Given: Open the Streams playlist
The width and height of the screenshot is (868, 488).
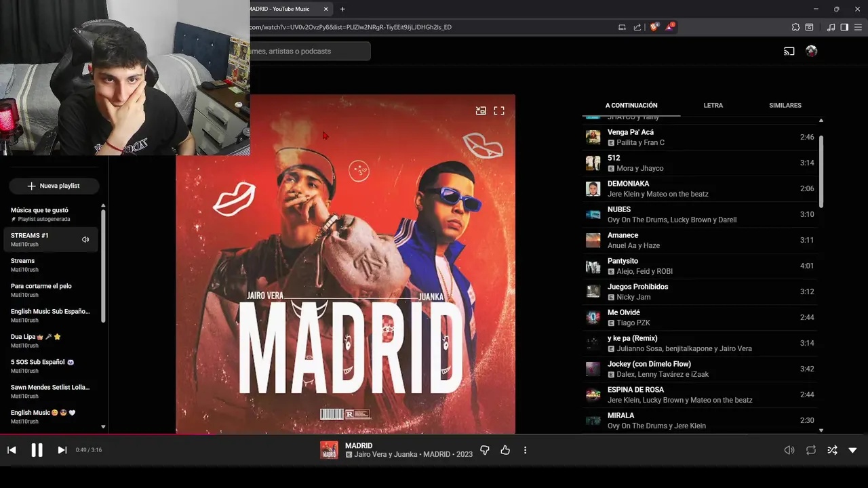Looking at the screenshot, I should [51, 264].
